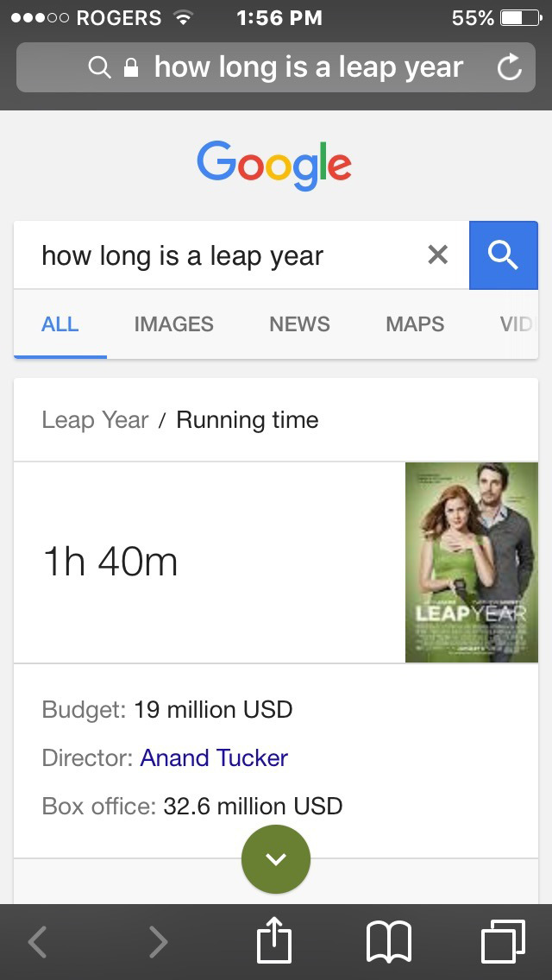Image resolution: width=552 pixels, height=980 pixels.
Task: Open the Anand Tucker director link
Action: [214, 757]
